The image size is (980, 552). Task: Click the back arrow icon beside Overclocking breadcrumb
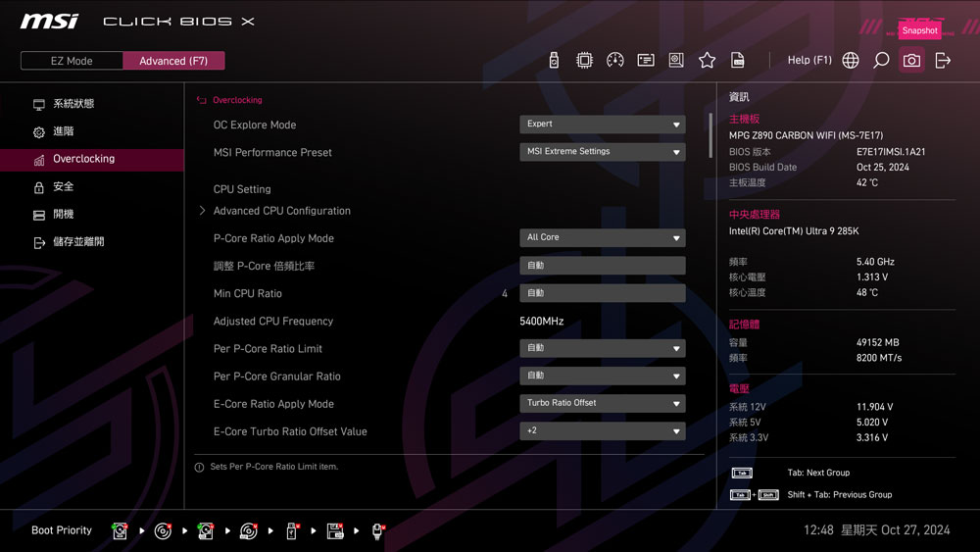pos(201,100)
